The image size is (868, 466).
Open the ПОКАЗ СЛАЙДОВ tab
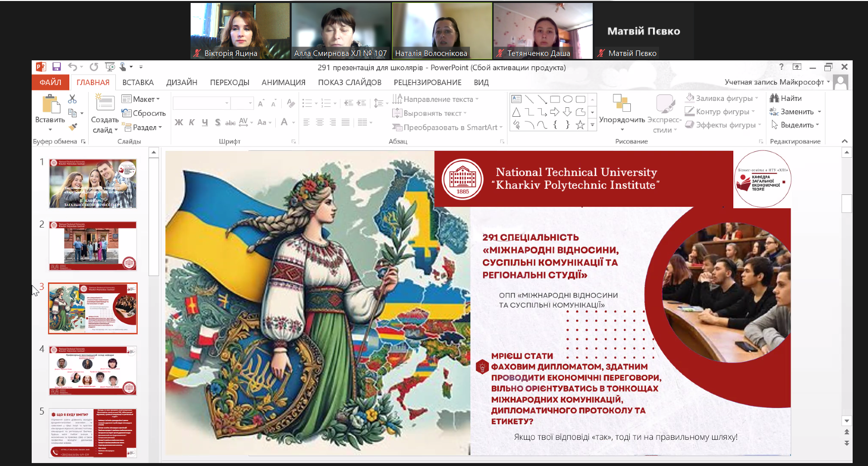[x=350, y=83]
